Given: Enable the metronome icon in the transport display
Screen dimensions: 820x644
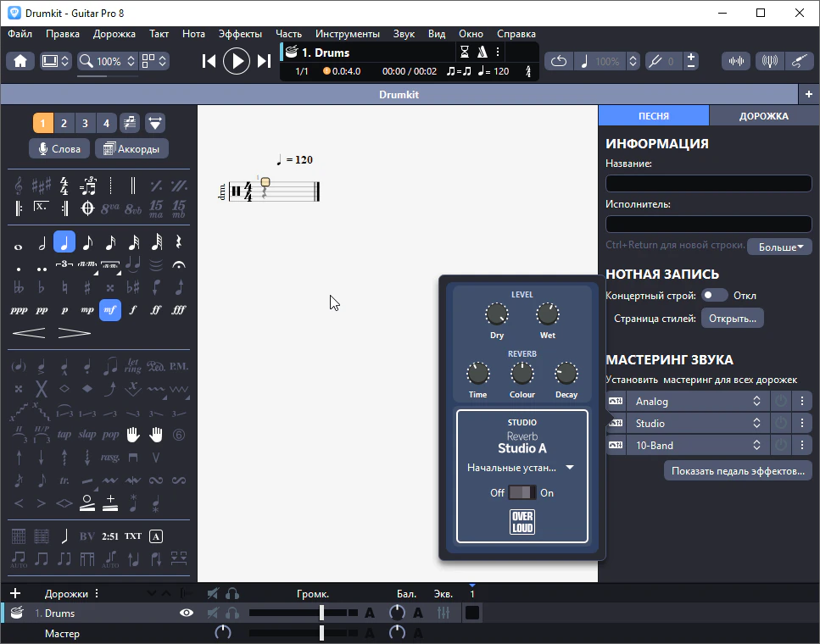Looking at the screenshot, I should 482,53.
